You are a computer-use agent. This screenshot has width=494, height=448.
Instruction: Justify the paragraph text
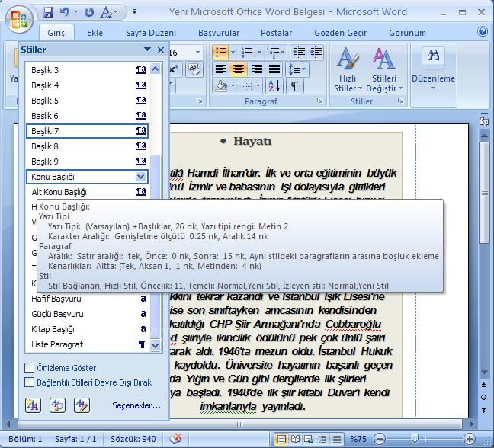point(274,69)
